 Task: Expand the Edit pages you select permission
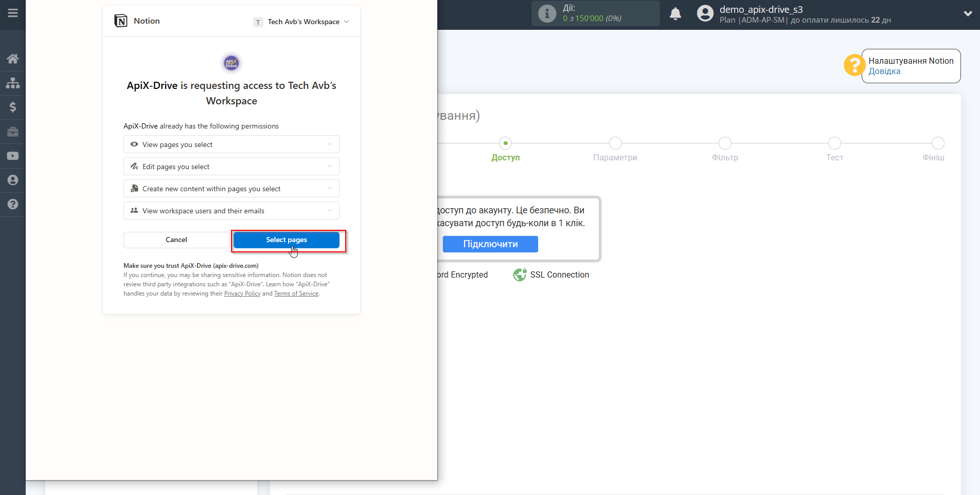[231, 167]
